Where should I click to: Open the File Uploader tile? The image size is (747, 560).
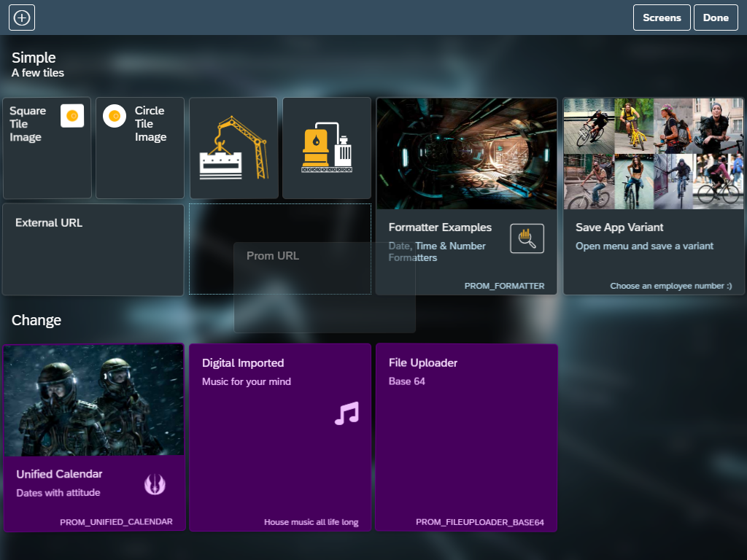(x=466, y=437)
